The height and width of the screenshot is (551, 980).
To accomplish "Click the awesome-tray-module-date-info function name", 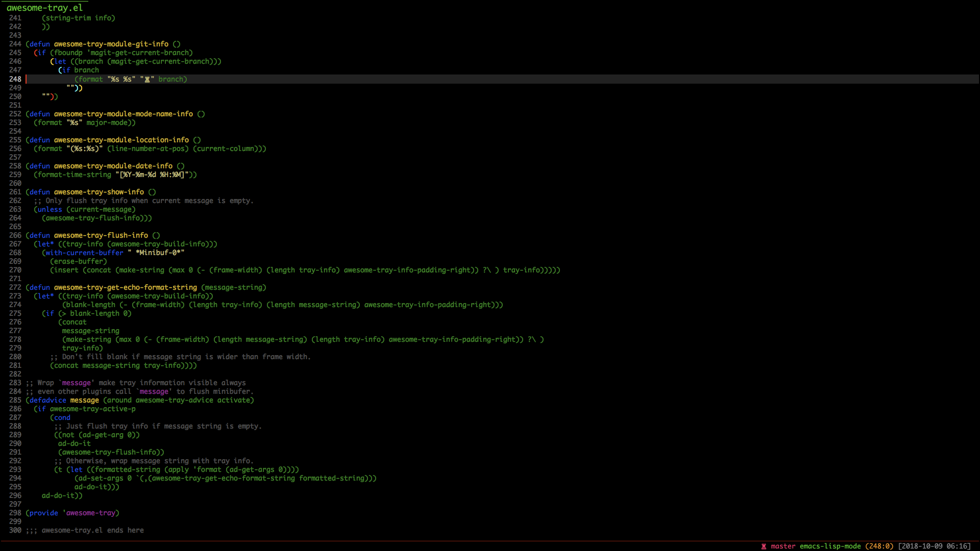I will click(x=113, y=166).
